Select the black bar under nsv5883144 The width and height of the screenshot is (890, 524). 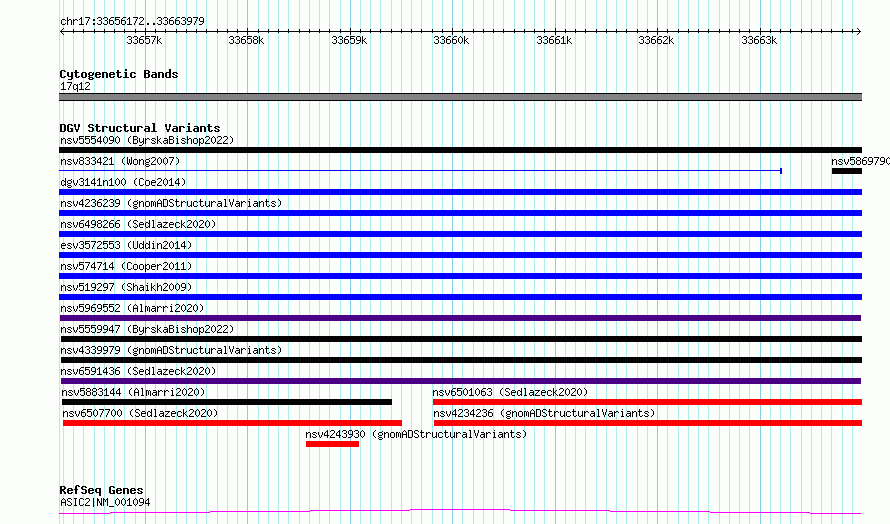click(226, 402)
